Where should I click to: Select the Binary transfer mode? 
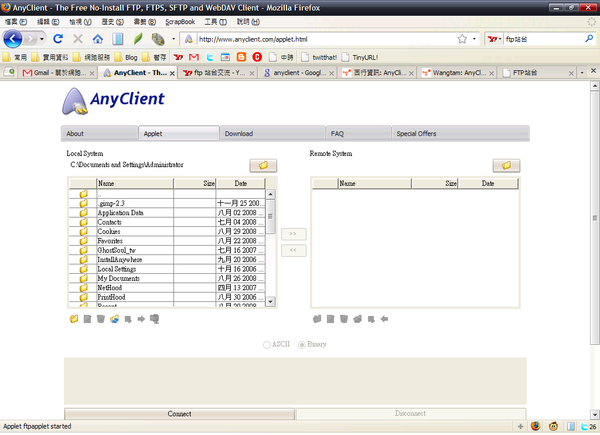(302, 345)
